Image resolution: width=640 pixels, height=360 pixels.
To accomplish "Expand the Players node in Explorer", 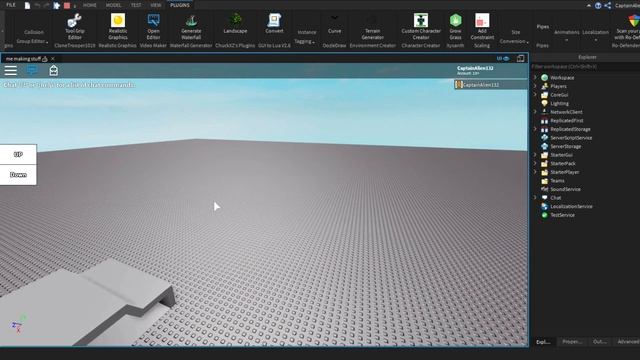I will (535, 86).
